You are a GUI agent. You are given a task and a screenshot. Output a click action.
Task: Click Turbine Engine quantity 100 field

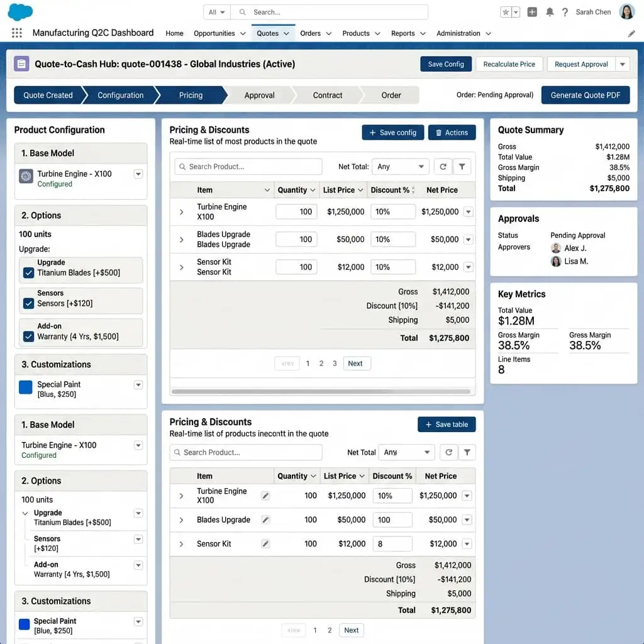[x=296, y=211]
